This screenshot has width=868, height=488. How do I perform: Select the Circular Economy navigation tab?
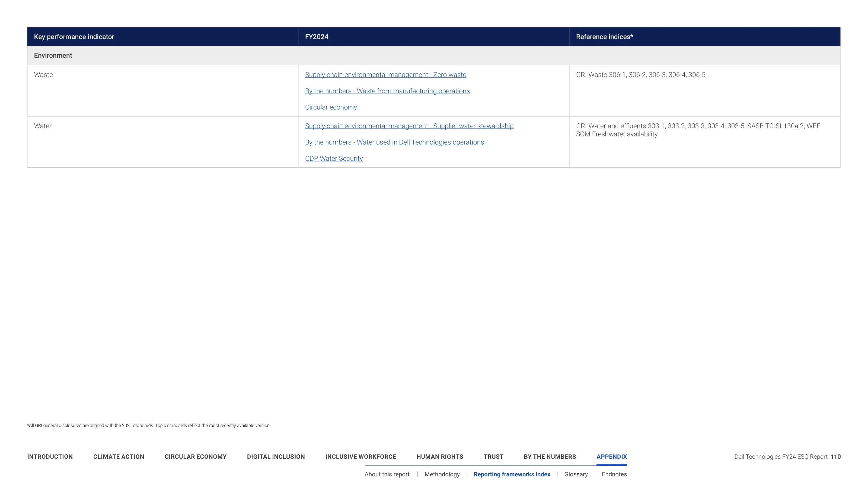coord(195,457)
